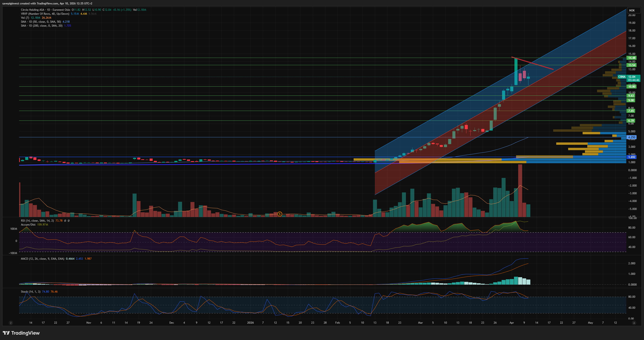Click the 10.80 green price level label
Screen dimensions: 644x340
632,87
